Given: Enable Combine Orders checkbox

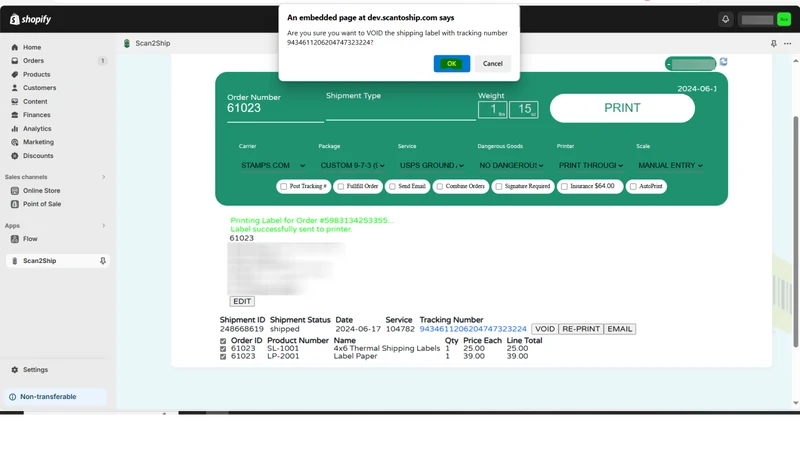Looking at the screenshot, I should click(x=440, y=187).
